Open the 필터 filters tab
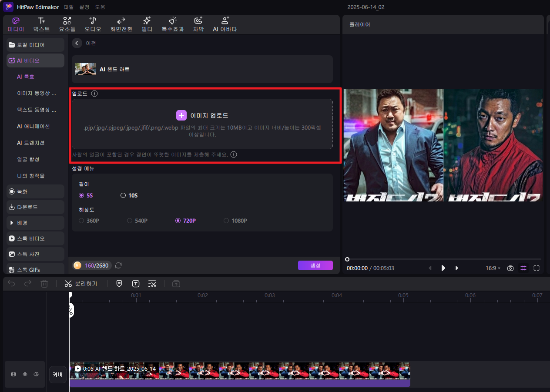This screenshot has height=392, width=550. coord(147,25)
